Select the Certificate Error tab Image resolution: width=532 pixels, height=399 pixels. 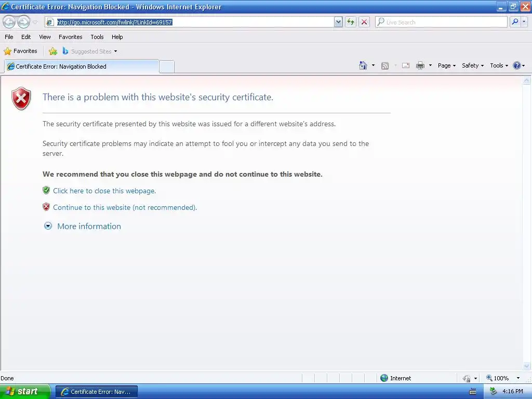tap(82, 66)
